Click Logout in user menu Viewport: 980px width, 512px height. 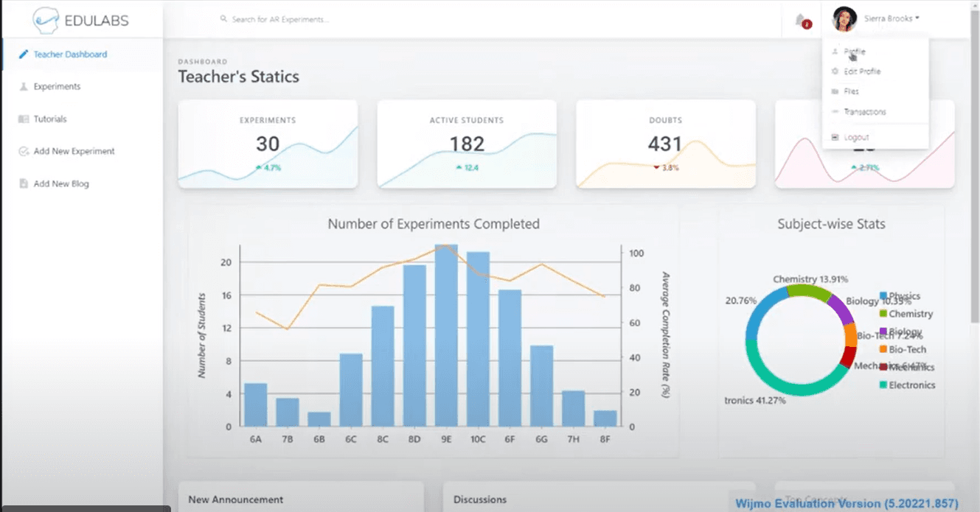(x=856, y=138)
